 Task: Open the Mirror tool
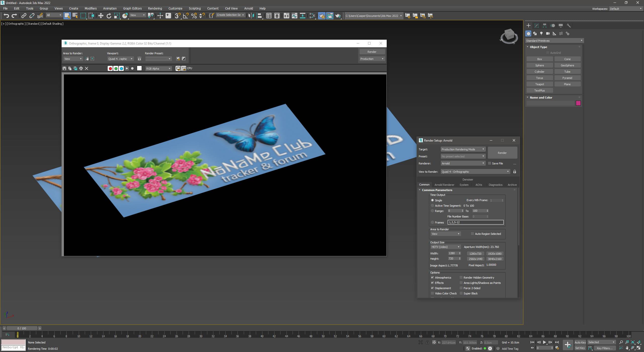(251, 16)
